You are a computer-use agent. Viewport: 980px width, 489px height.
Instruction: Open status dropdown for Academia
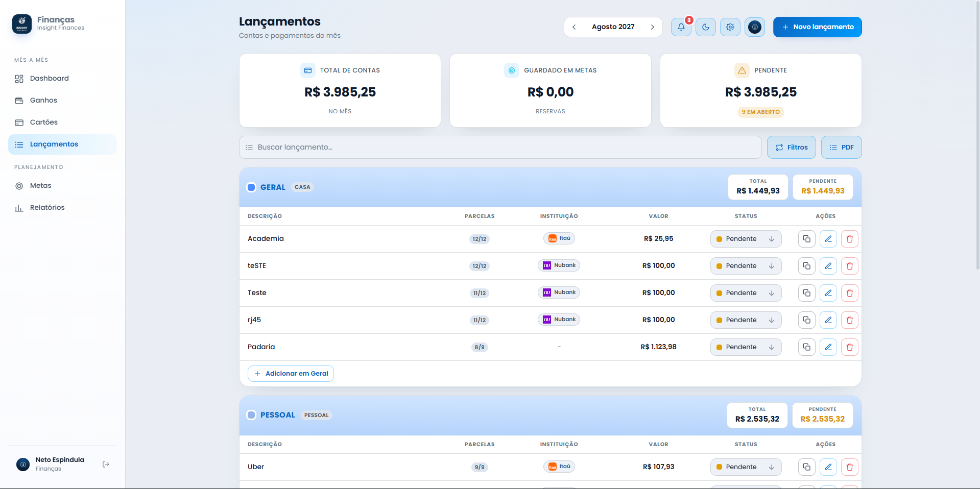(746, 239)
